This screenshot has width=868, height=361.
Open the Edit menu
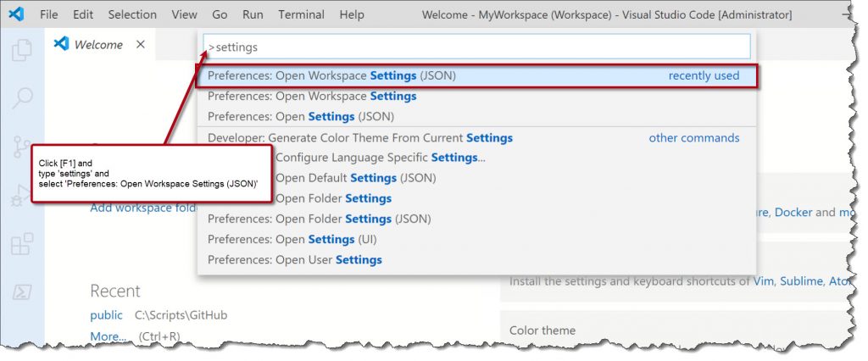click(83, 14)
